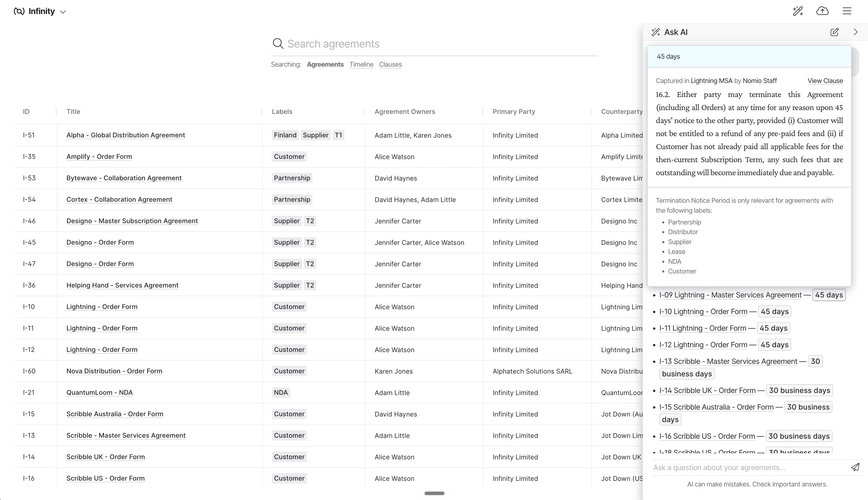Open Helping Hand - Services Agreement
Screen dimensions: 868x500
122,285
